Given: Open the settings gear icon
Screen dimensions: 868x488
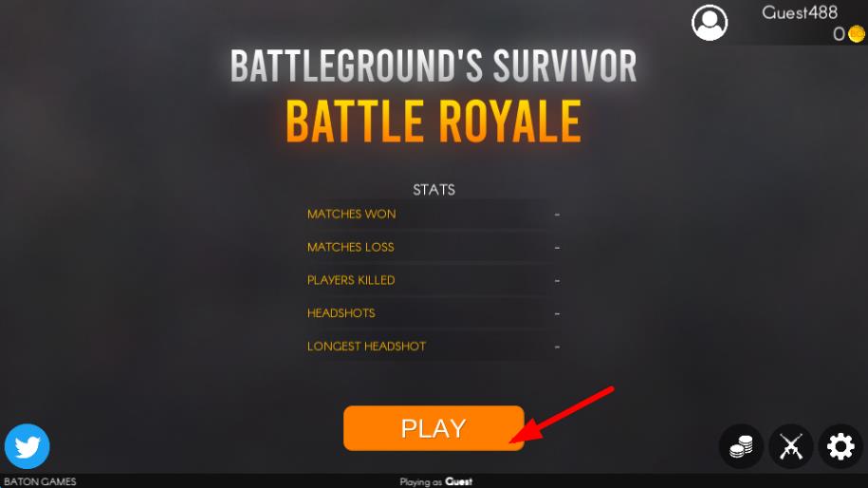Looking at the screenshot, I should [x=840, y=446].
